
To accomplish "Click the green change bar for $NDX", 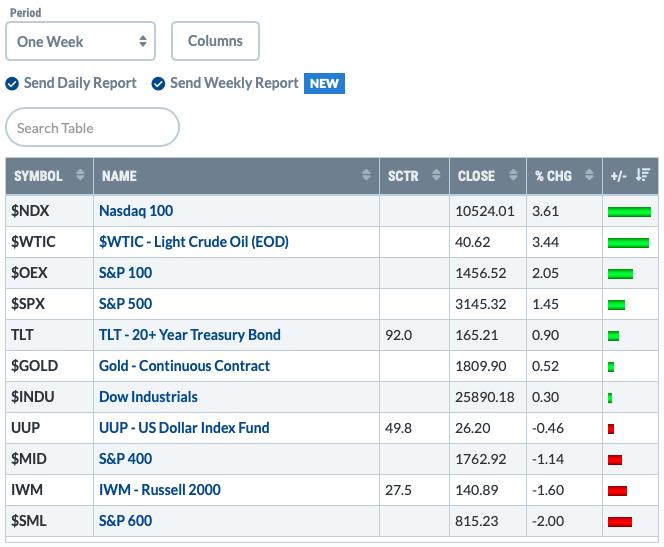I will tap(629, 212).
